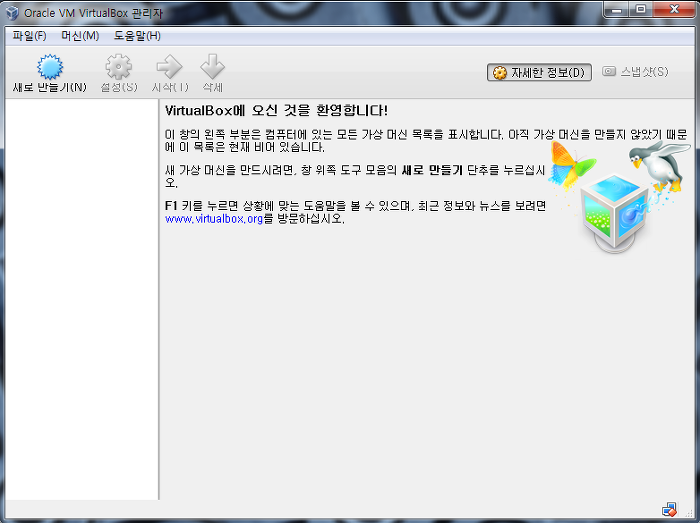Image resolution: width=700 pixels, height=523 pixels.
Task: Click the 시작(T) start arrow icon
Action: click(169, 67)
